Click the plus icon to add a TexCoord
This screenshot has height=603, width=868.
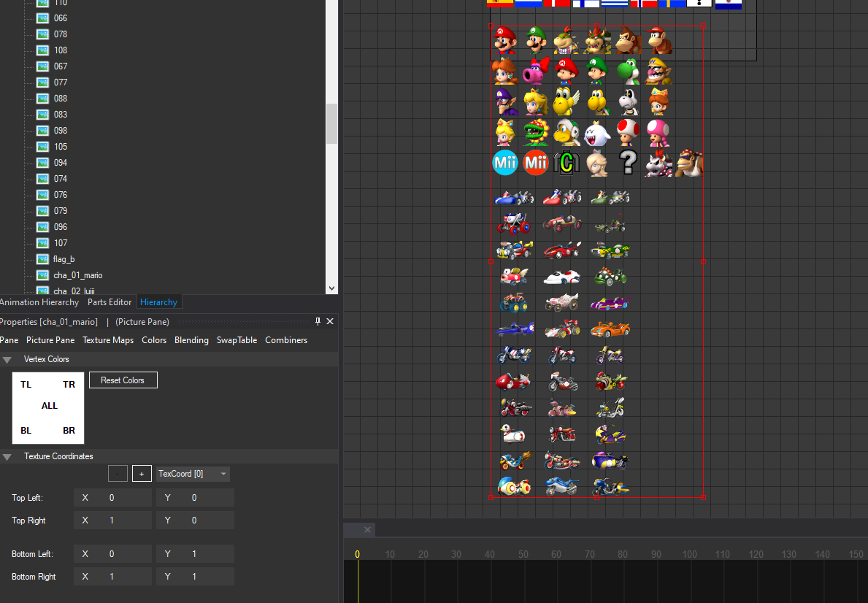pyautogui.click(x=141, y=473)
